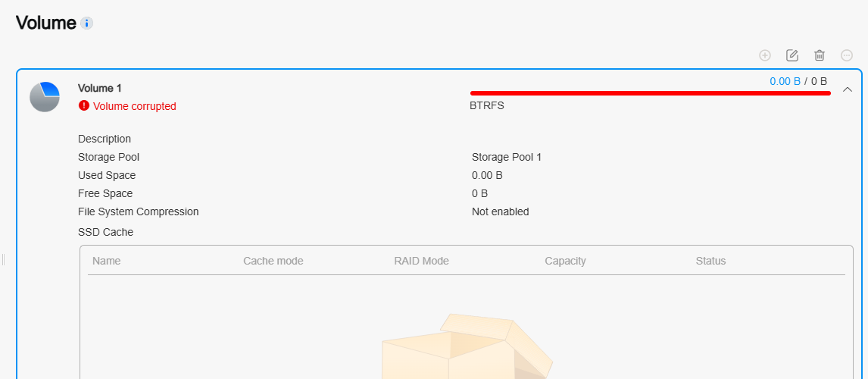The image size is (868, 379).
Task: Click the info icon beside Volume heading
Action: 86,23
